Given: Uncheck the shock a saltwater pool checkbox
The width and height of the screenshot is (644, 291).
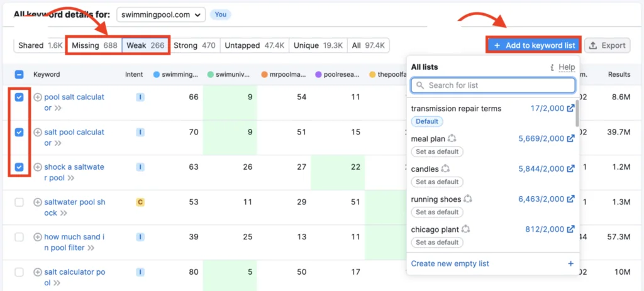Looking at the screenshot, I should click(x=19, y=167).
